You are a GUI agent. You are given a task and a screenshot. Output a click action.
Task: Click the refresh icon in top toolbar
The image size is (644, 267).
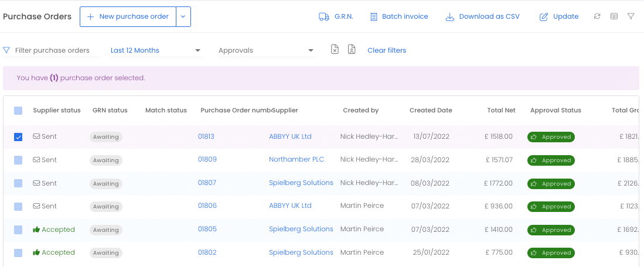597,16
